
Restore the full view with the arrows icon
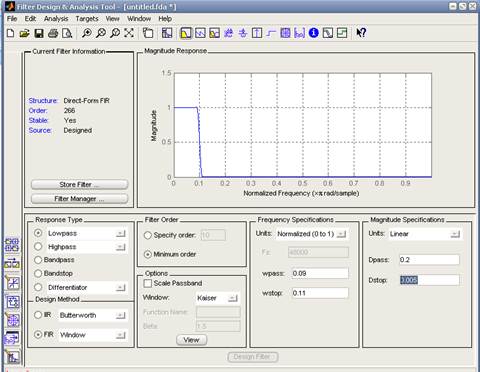pyautogui.click(x=129, y=33)
